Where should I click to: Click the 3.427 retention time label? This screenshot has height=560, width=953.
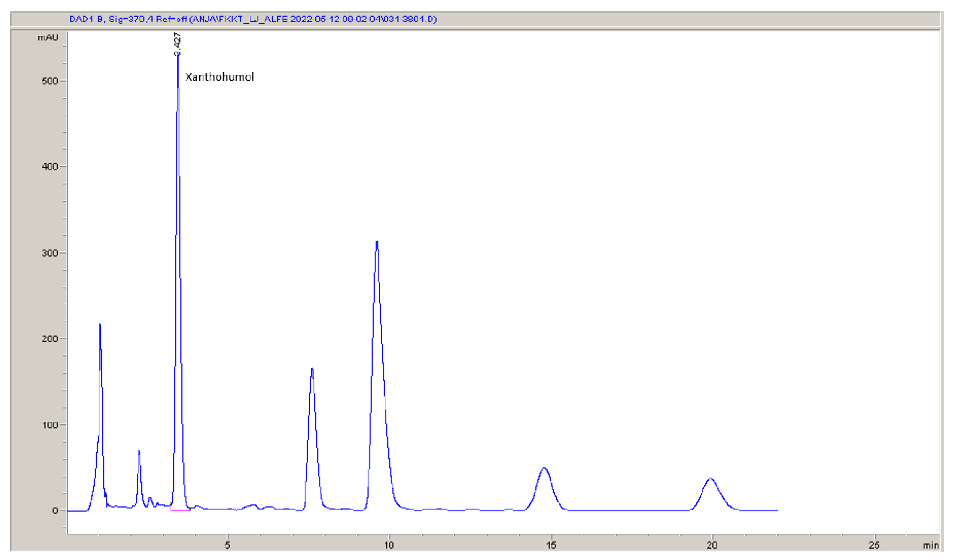point(177,44)
